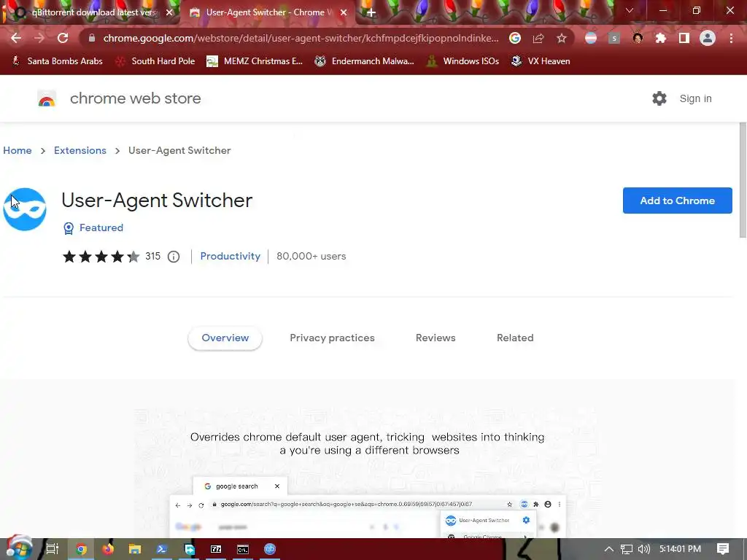Click the Featured badge icon
This screenshot has height=560, width=747.
69,228
